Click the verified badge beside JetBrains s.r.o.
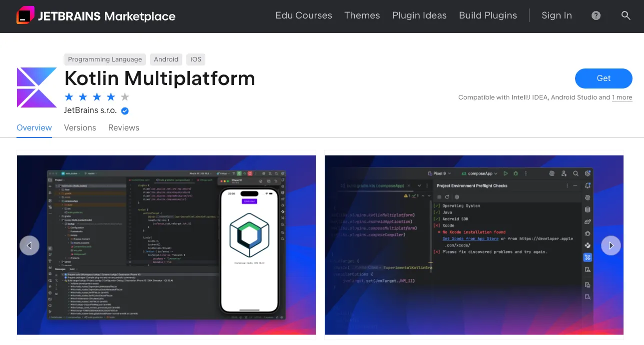 coord(124,111)
